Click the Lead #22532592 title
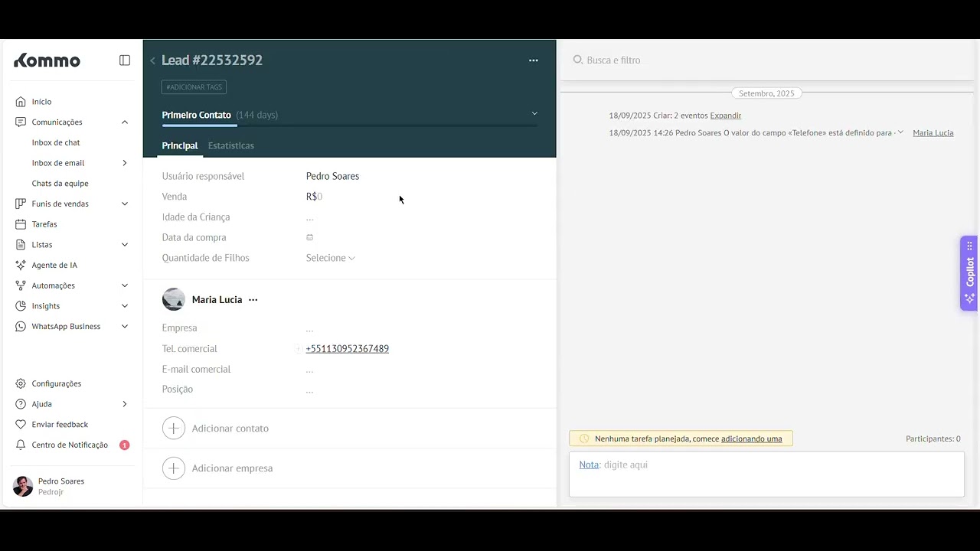 pyautogui.click(x=212, y=60)
